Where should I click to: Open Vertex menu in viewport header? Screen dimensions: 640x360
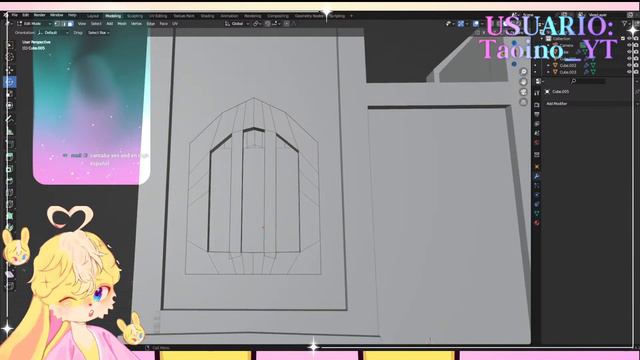[136, 24]
